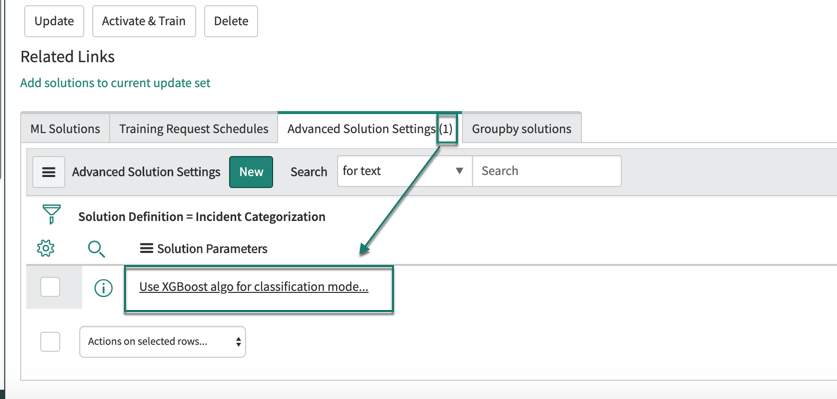837x399 pixels.
Task: Open the personalize list gear icon
Action: [x=46, y=248]
